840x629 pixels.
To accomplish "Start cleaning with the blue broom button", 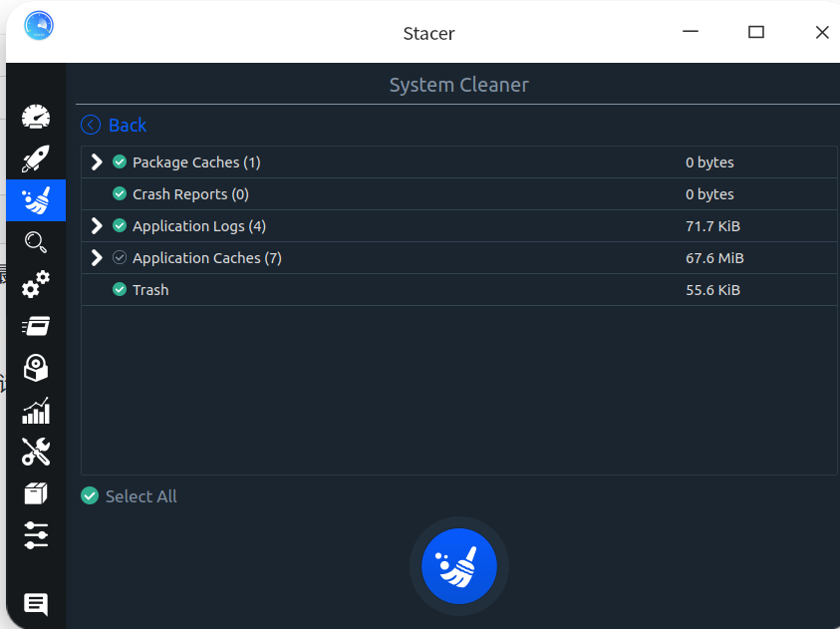I will coord(459,566).
